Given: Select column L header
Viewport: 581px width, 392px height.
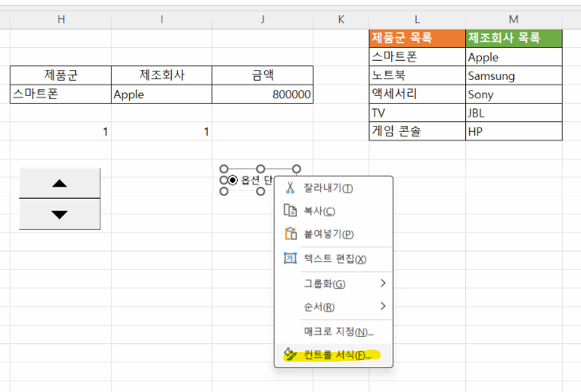Looking at the screenshot, I should click(417, 20).
